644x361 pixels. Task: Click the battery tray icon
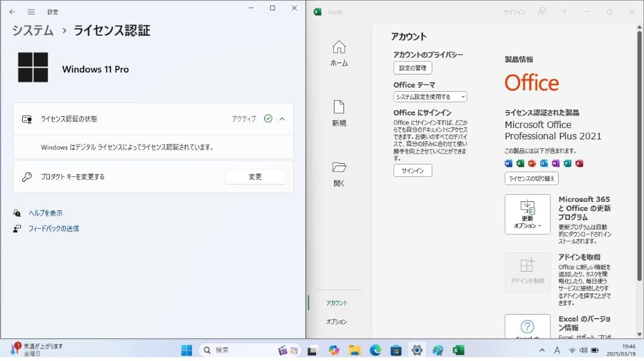pyautogui.click(x=595, y=350)
